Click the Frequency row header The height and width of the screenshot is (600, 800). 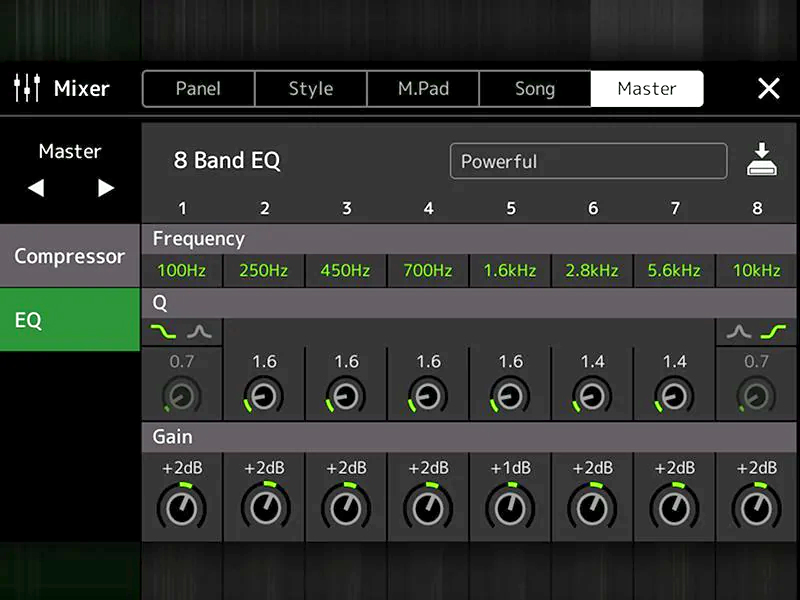(x=469, y=239)
